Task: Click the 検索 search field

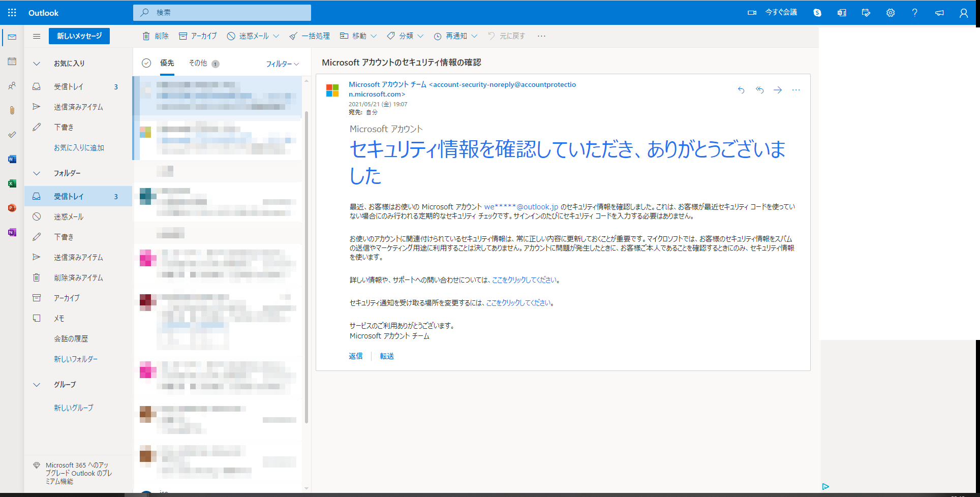Action: (x=222, y=13)
